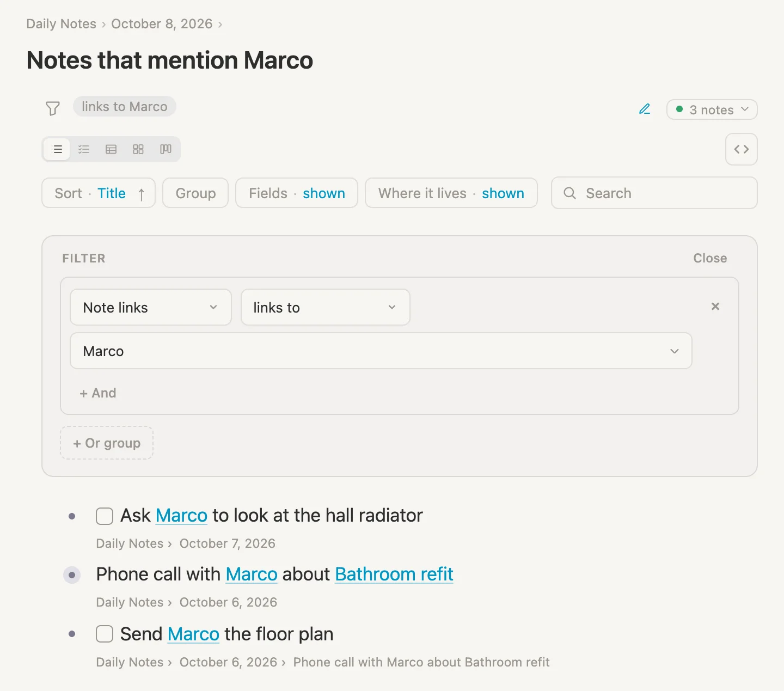Open the 'links to' operator dropdown
This screenshot has height=691, width=784.
[x=326, y=307]
